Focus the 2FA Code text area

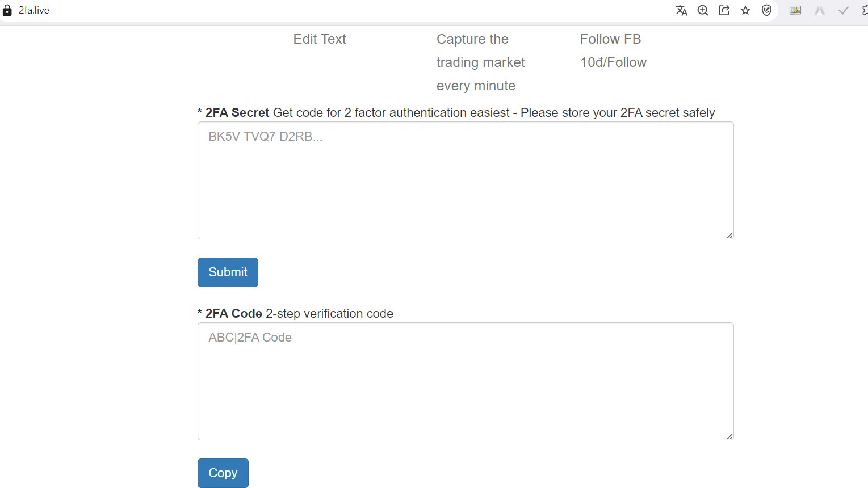[x=466, y=381]
